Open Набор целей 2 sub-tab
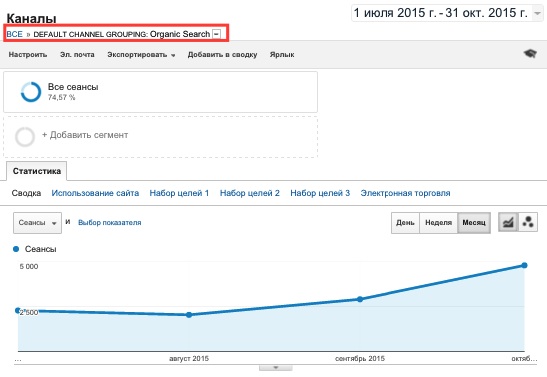Viewport: 547px width, 377px height. (x=250, y=193)
